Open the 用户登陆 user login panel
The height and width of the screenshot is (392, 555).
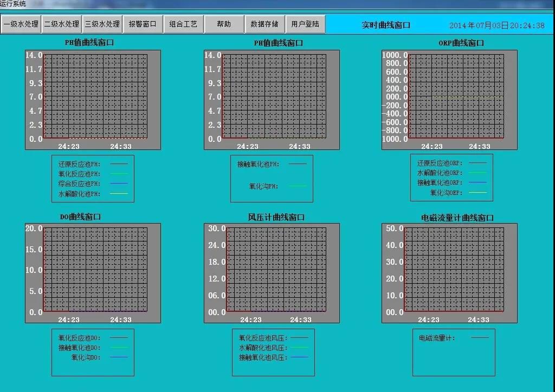point(306,24)
